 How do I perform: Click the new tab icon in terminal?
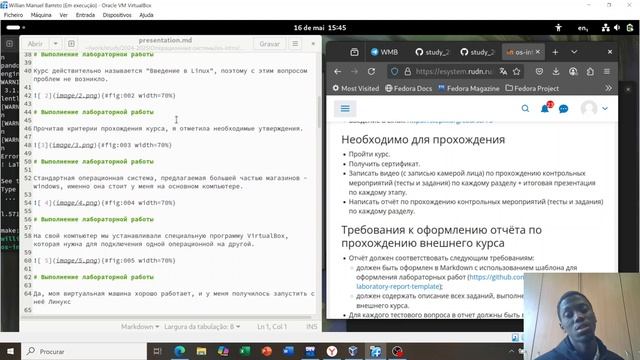pyautogui.click(x=9, y=44)
